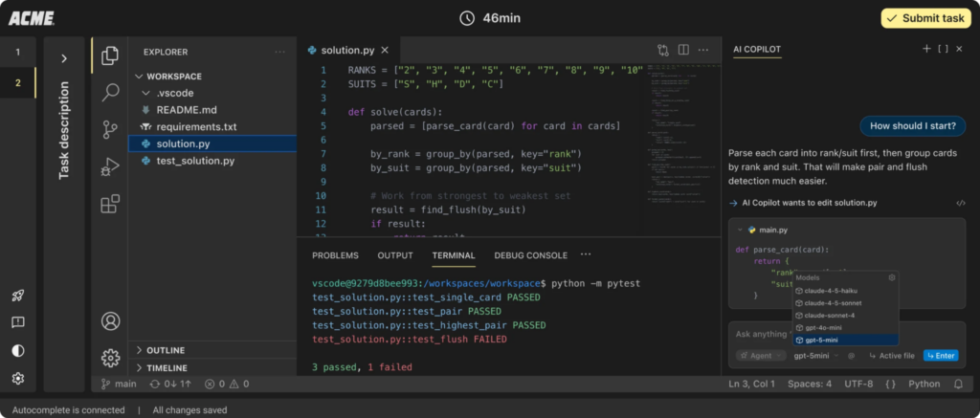
Task: Switch to task number 1
Action: tap(18, 52)
